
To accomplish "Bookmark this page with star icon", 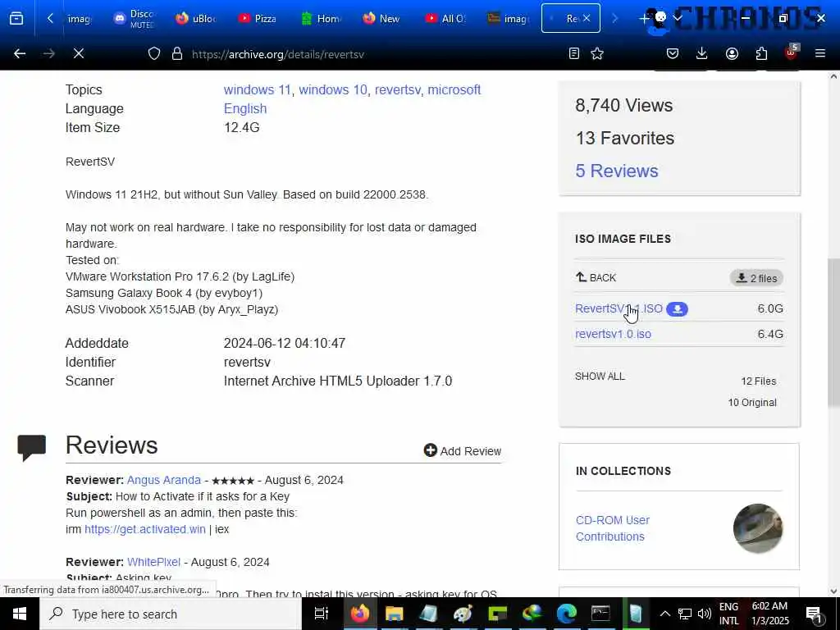I will tap(597, 53).
